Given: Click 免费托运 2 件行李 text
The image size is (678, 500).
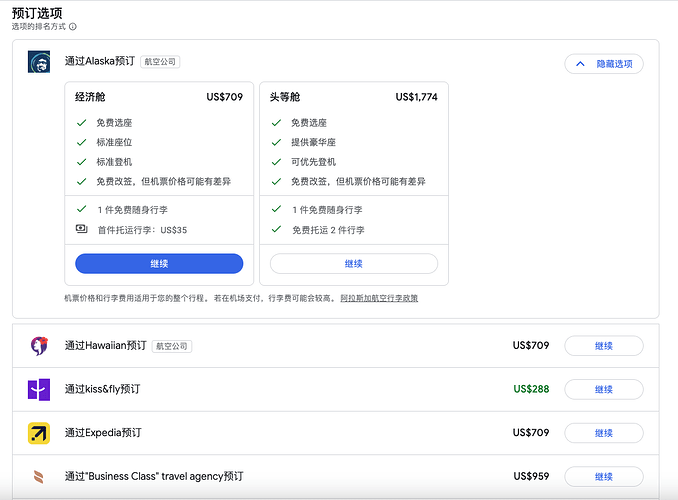Looking at the screenshot, I should 328,230.
